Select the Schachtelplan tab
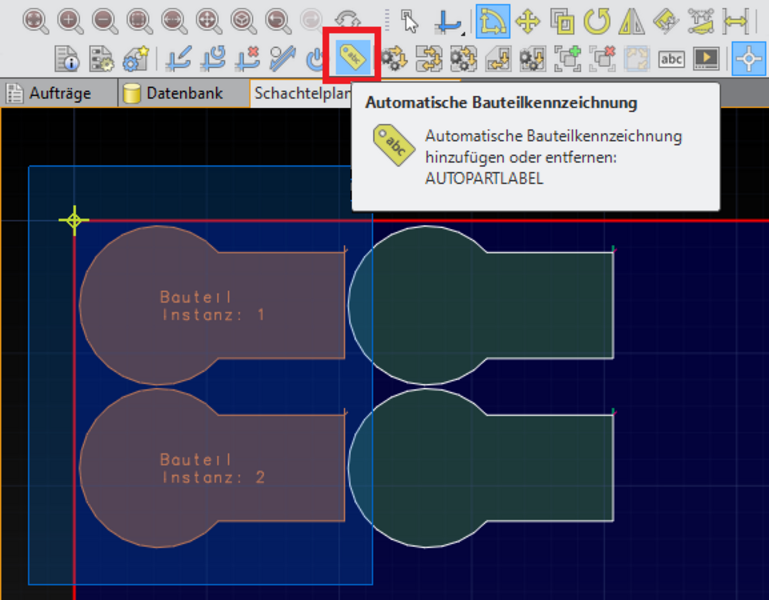The image size is (769, 600). 300,94
